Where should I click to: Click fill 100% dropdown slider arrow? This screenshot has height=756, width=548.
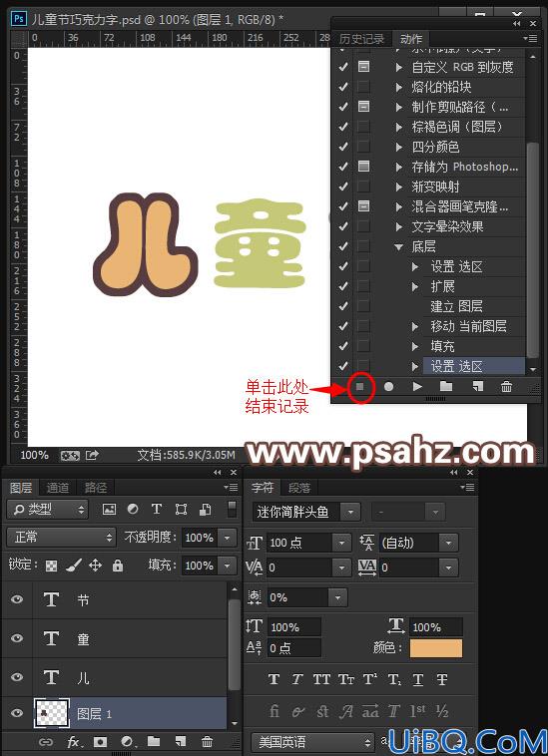pos(227,566)
